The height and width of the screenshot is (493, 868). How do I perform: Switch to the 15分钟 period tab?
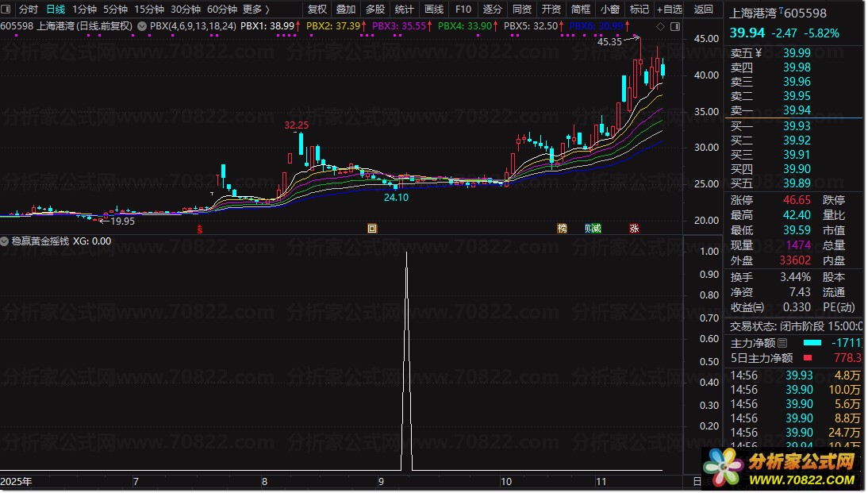point(149,10)
